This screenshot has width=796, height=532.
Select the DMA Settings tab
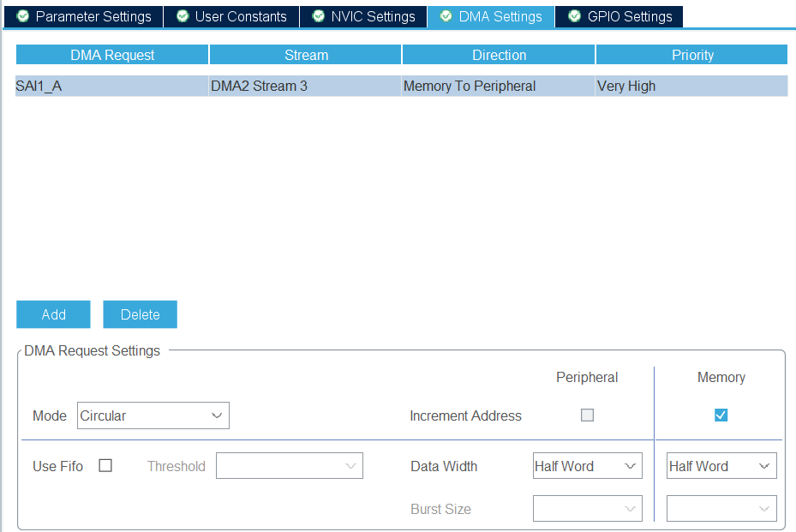491,16
